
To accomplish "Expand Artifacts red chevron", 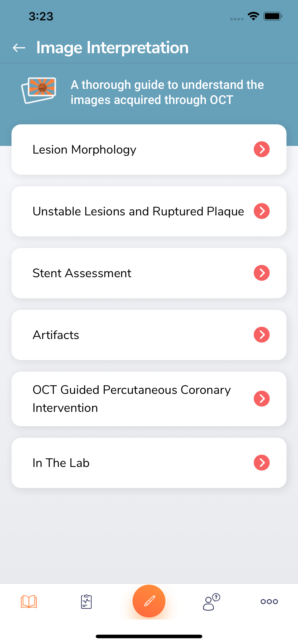I will pos(262,334).
